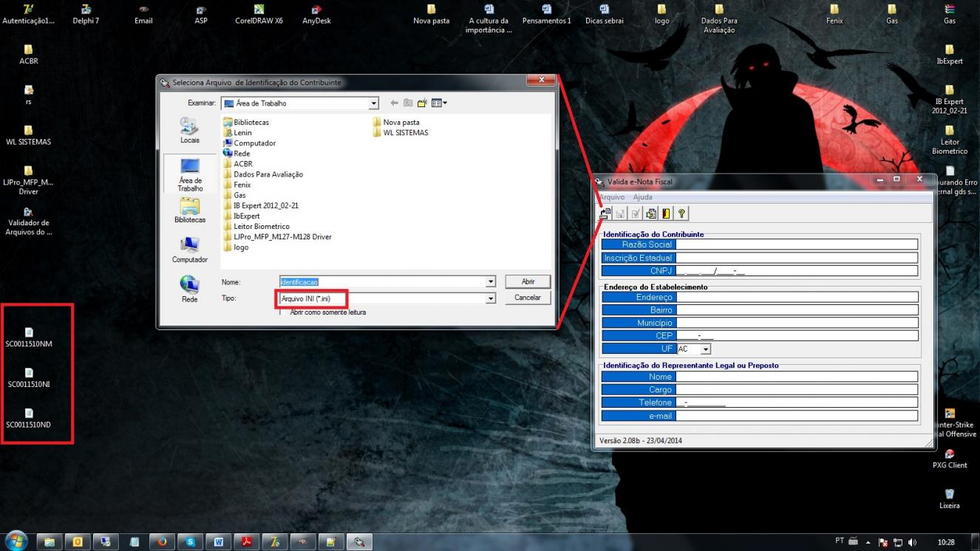Click the greyed save diskette toolbar icon

click(620, 213)
